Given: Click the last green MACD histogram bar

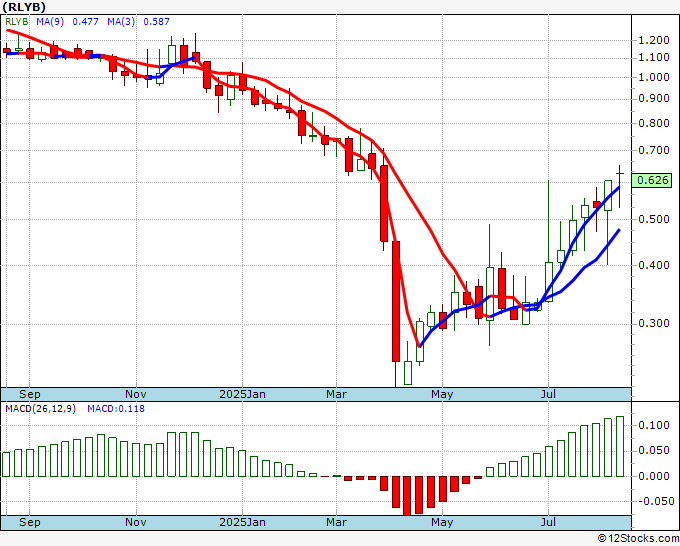Looking at the screenshot, I should click(x=620, y=446).
